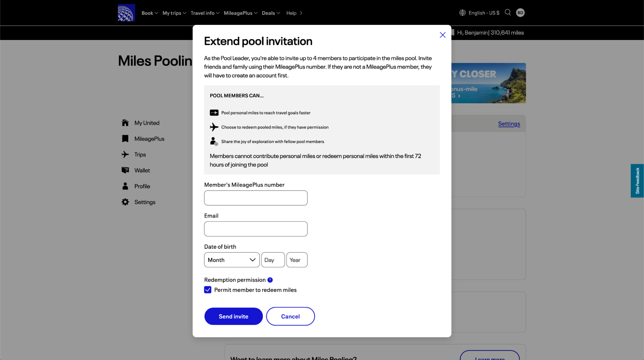Image resolution: width=644 pixels, height=360 pixels.
Task: Click the Settings sidebar icon
Action: [125, 202]
